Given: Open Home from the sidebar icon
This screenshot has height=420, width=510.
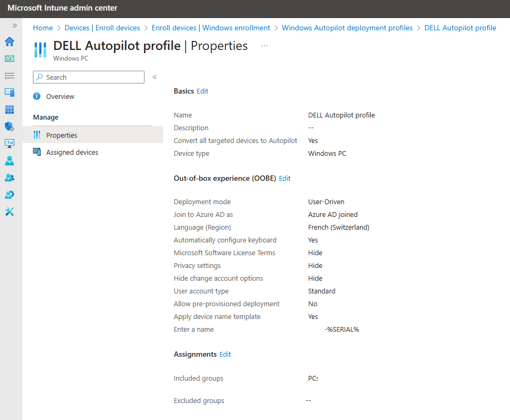Looking at the screenshot, I should 10,41.
